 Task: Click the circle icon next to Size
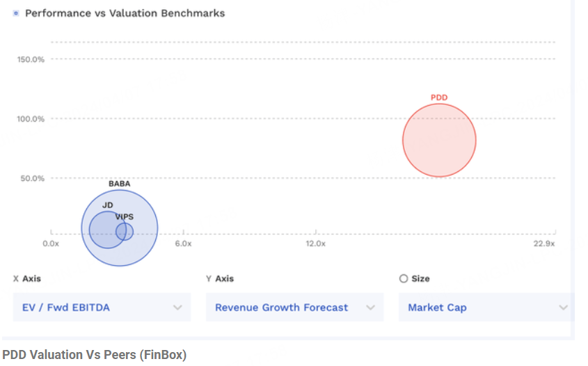[404, 278]
